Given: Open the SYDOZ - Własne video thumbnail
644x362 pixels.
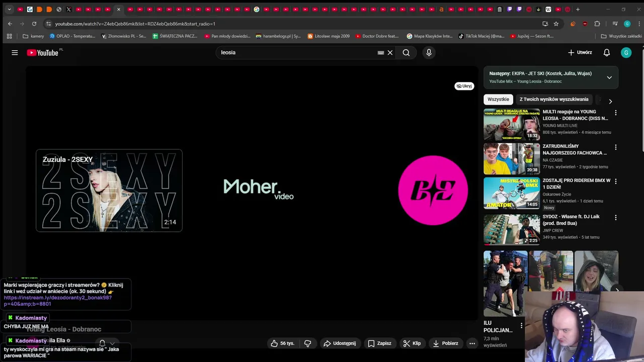Looking at the screenshot, I should [x=512, y=229].
